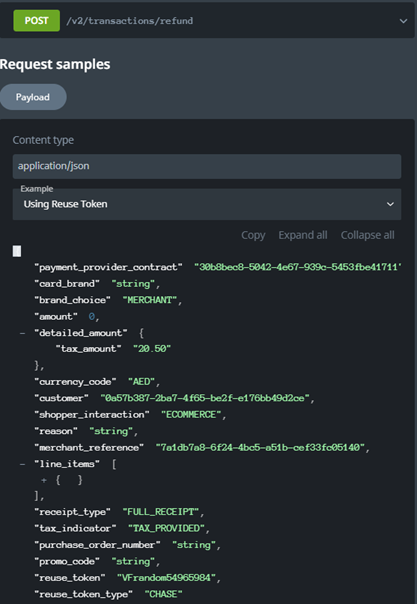Expand the endpoint chevron beside /v2/transactions/refund
The height and width of the screenshot is (604, 417).
point(403,21)
